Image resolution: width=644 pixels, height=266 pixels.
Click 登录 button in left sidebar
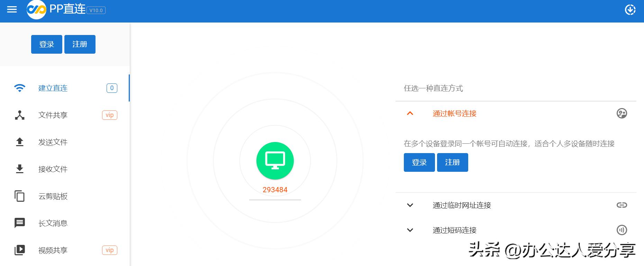(47, 44)
